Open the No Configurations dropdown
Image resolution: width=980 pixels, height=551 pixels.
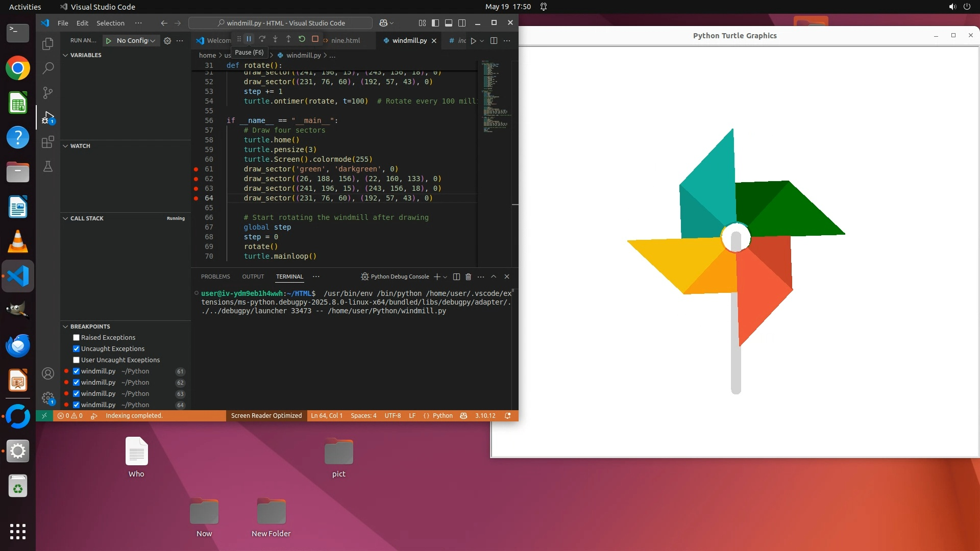click(135, 40)
